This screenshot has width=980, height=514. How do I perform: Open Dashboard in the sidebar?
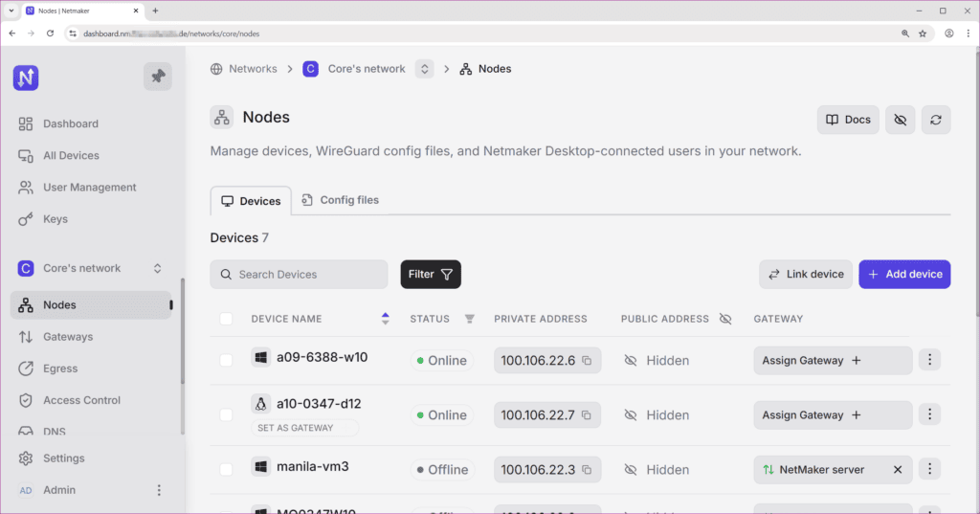[58, 123]
